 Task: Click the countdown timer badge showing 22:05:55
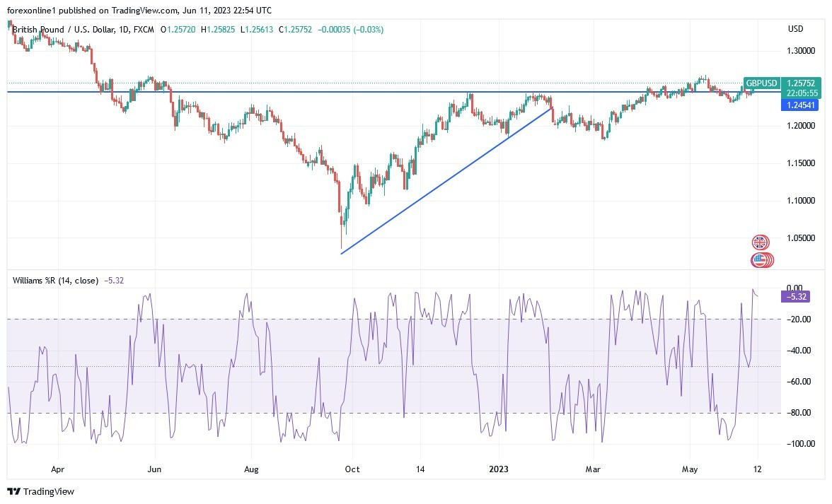(801, 93)
